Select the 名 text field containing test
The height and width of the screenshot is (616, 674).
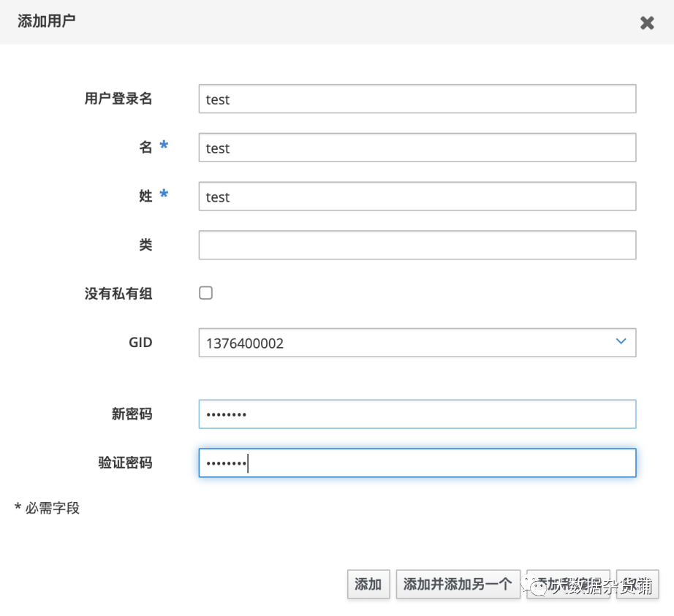[x=417, y=148]
